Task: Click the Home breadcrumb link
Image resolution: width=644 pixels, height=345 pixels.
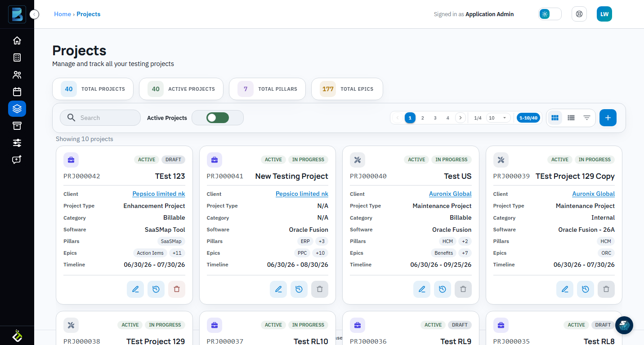Action: [63, 14]
